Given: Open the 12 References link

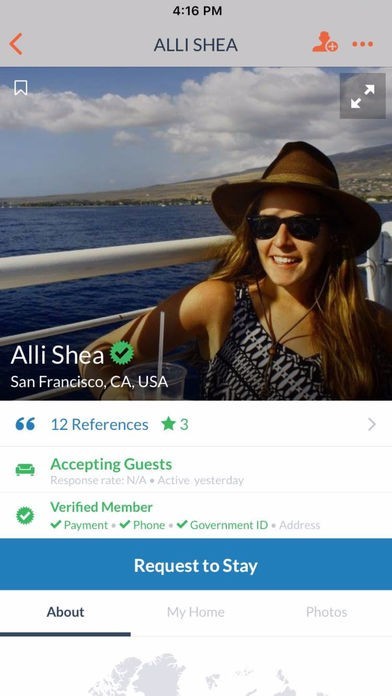Looking at the screenshot, I should pyautogui.click(x=99, y=425).
